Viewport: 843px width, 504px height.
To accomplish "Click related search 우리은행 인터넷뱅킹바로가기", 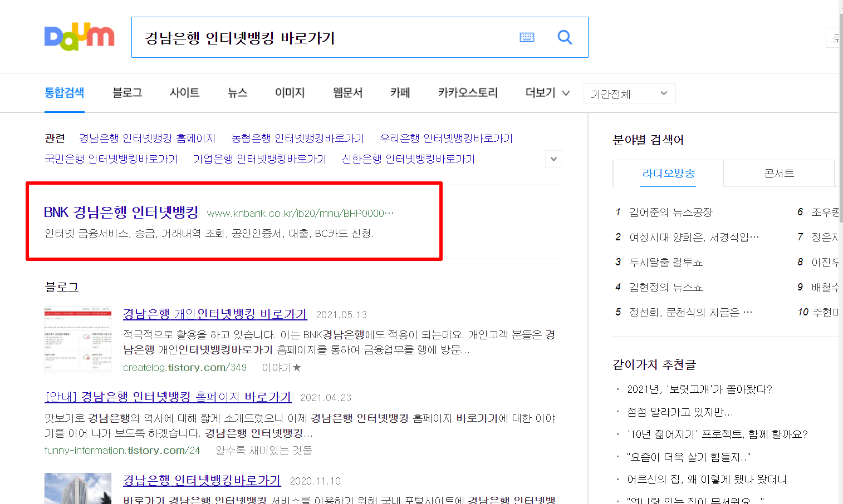I will pyautogui.click(x=446, y=139).
